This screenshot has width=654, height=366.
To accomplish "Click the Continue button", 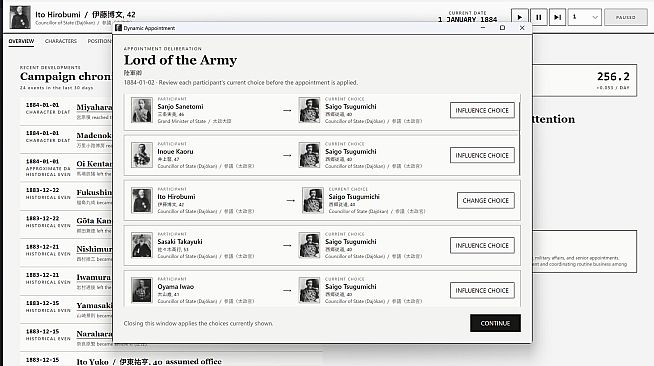I will tap(495, 323).
